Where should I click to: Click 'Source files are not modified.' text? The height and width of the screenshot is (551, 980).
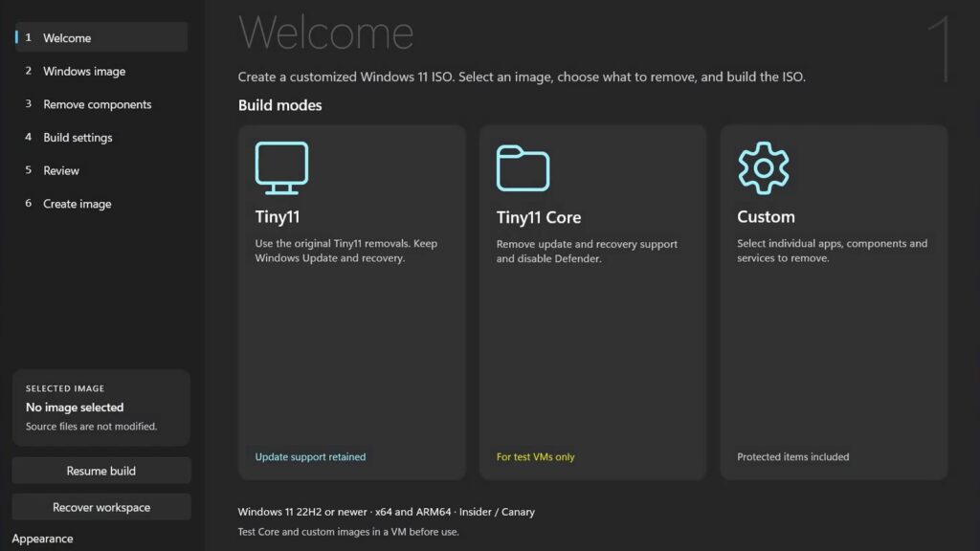click(x=91, y=426)
